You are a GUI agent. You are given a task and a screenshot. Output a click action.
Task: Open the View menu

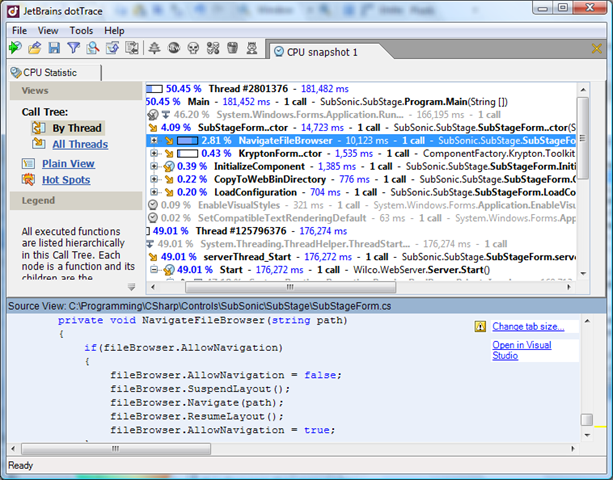48,30
